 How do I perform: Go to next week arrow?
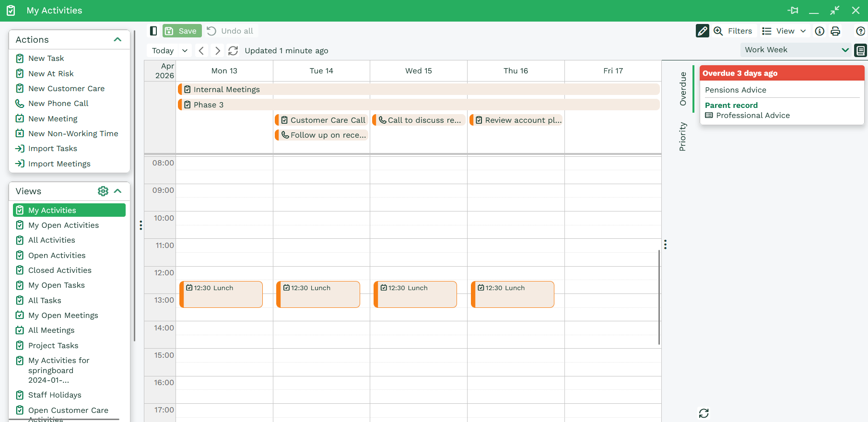tap(218, 51)
